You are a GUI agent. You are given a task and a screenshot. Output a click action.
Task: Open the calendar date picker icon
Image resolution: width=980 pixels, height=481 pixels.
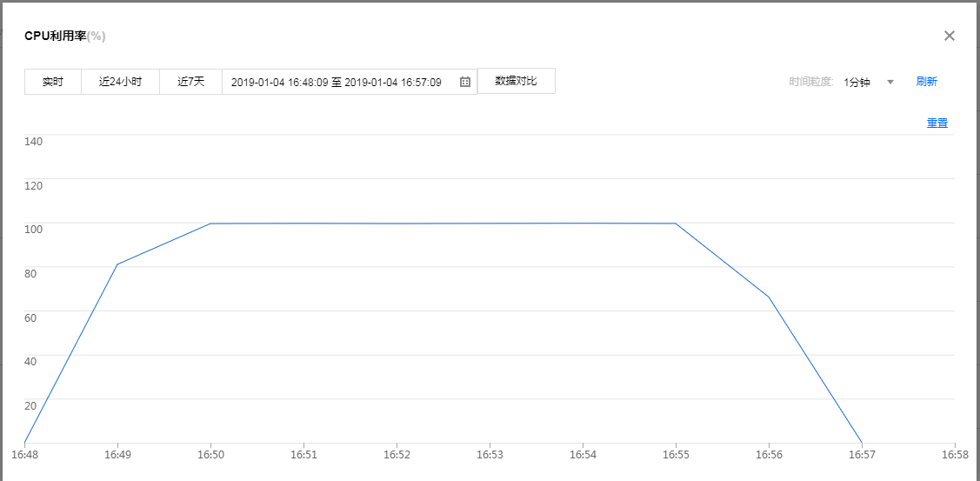pos(465,82)
